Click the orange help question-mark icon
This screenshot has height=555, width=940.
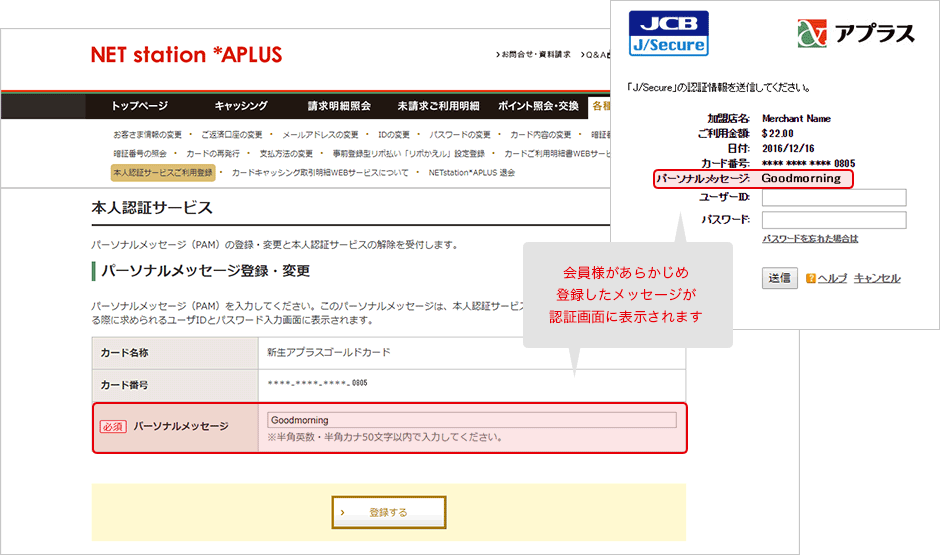click(811, 278)
